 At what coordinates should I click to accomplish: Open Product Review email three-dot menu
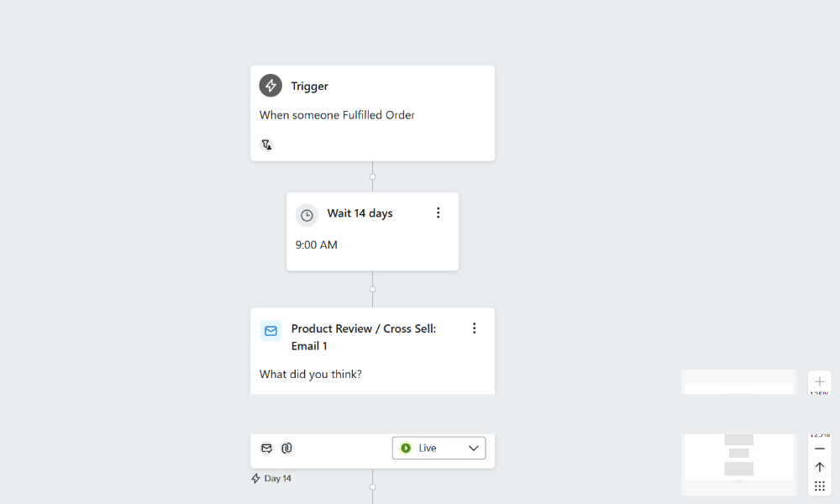(x=474, y=328)
